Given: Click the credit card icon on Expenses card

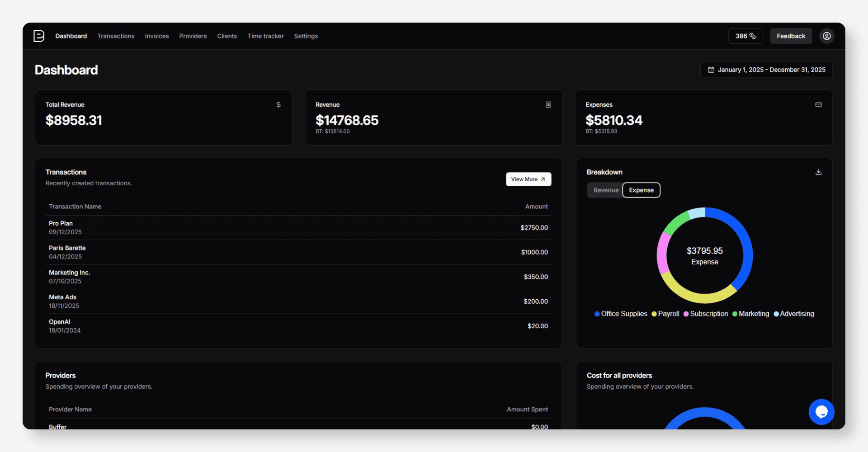Looking at the screenshot, I should (x=818, y=104).
